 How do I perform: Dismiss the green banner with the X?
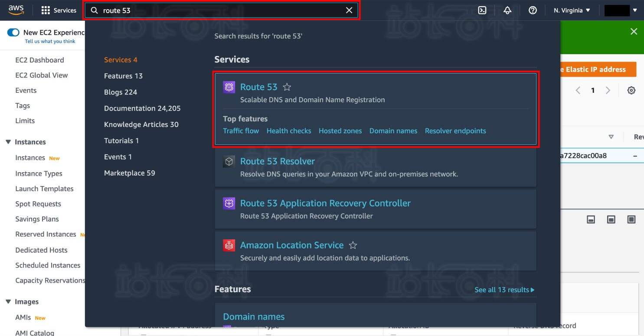click(x=634, y=32)
